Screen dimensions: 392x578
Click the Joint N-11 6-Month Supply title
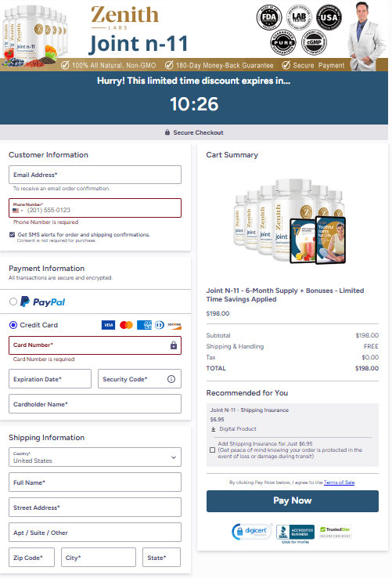[x=285, y=295]
